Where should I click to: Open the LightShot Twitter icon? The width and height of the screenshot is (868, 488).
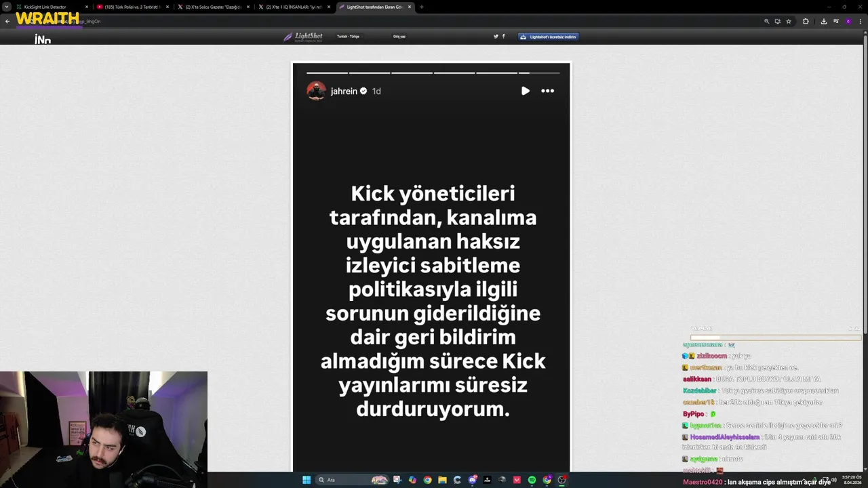point(496,37)
